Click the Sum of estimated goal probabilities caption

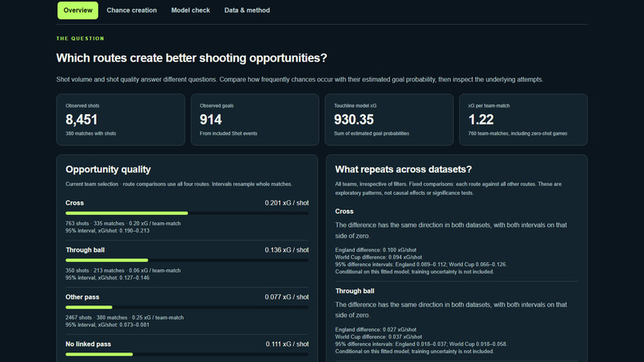(x=372, y=133)
